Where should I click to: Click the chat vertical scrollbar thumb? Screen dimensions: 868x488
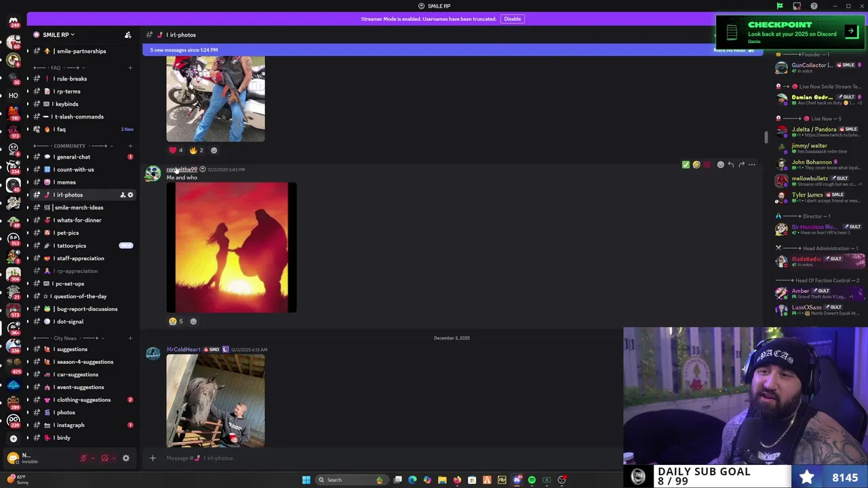(x=766, y=138)
